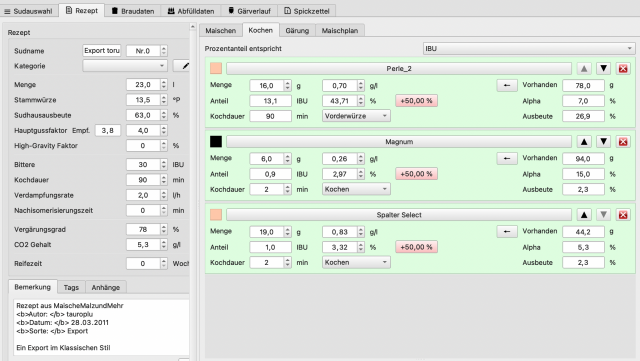Screen dimensions: 640x361
Task: Open the Abfülldaten tab
Action: (x=191, y=11)
